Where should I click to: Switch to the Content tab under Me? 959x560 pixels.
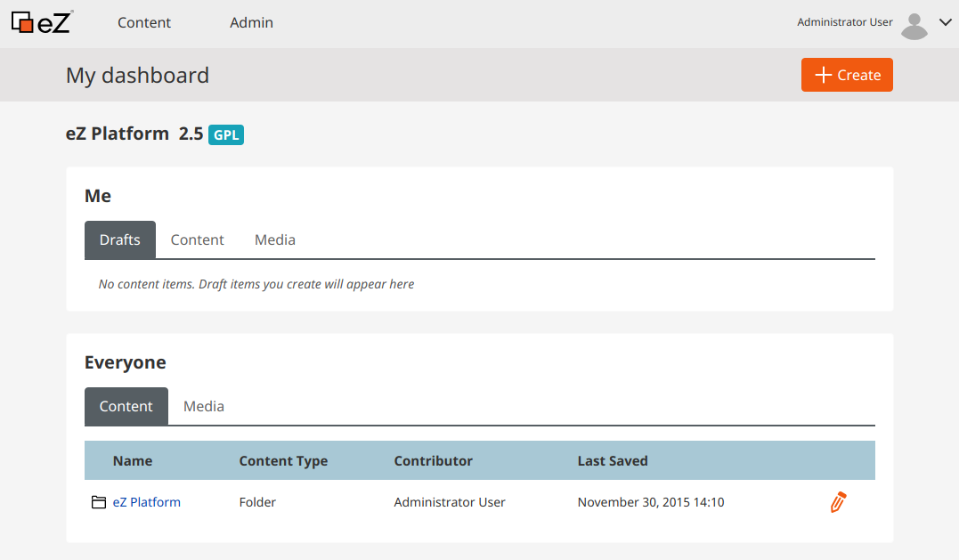pyautogui.click(x=197, y=239)
